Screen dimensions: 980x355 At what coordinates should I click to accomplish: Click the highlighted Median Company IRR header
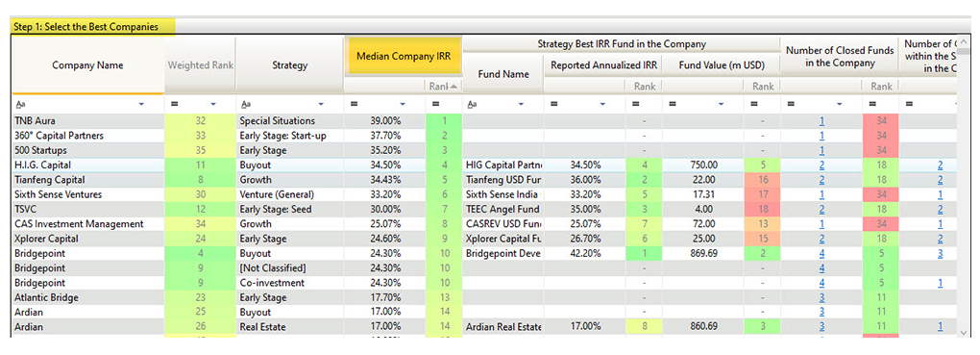[x=404, y=57]
